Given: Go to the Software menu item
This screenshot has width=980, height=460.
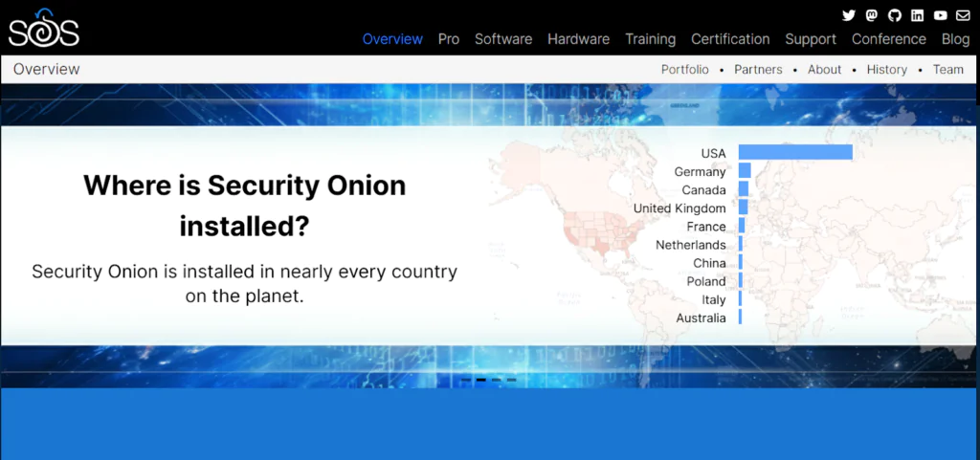Looking at the screenshot, I should tap(503, 38).
